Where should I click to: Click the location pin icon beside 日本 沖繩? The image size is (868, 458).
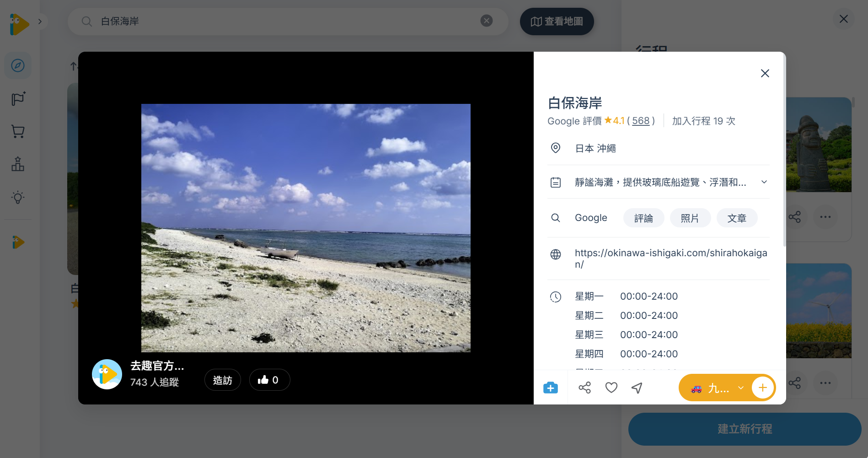click(x=556, y=148)
